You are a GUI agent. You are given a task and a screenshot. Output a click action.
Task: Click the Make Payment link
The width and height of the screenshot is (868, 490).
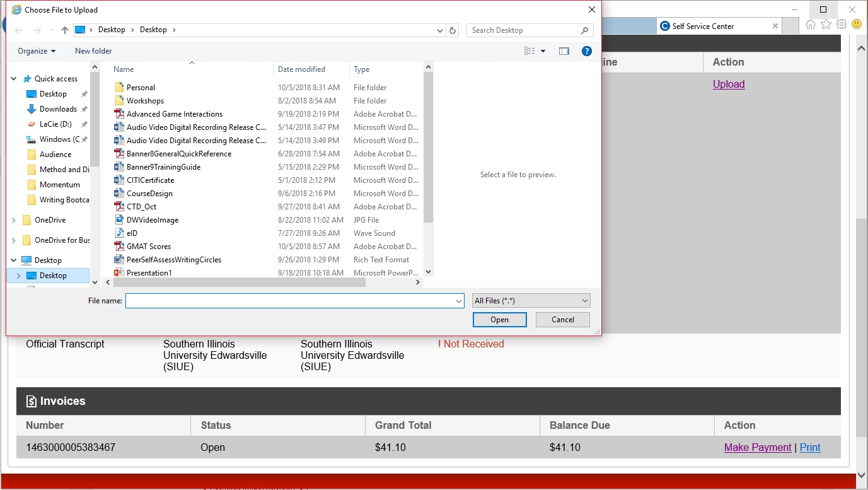pos(758,447)
